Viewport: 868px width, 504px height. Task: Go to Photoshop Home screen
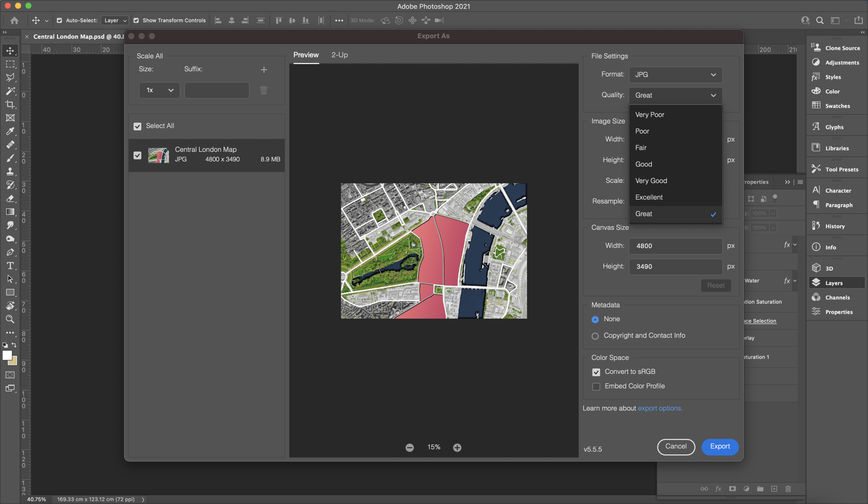pyautogui.click(x=14, y=20)
